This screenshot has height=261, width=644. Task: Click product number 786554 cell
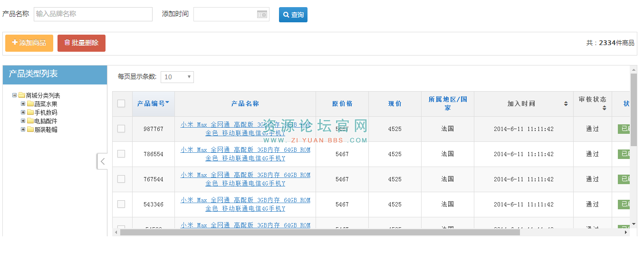pos(153,154)
